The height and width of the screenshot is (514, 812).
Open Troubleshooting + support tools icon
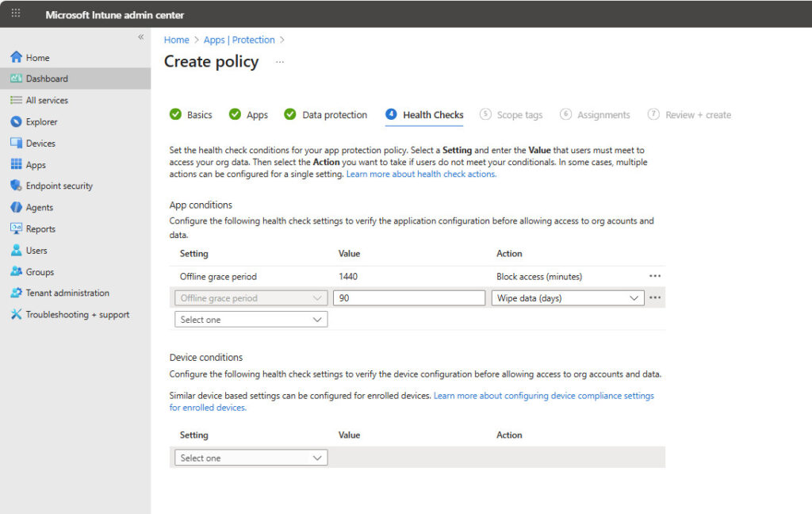[16, 315]
